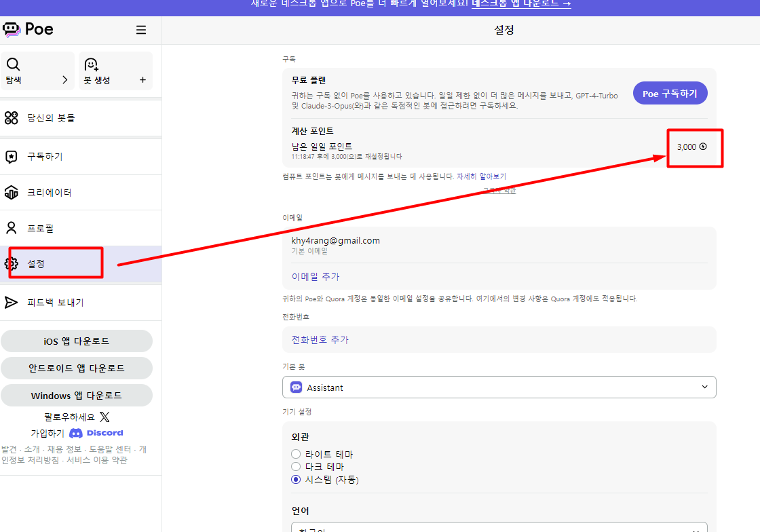Image resolution: width=760 pixels, height=532 pixels.
Task: Click the 이메일 추가 link
Action: [316, 277]
